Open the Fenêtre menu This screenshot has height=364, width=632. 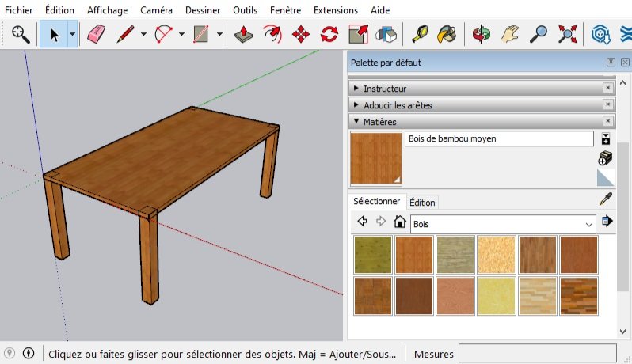285,10
